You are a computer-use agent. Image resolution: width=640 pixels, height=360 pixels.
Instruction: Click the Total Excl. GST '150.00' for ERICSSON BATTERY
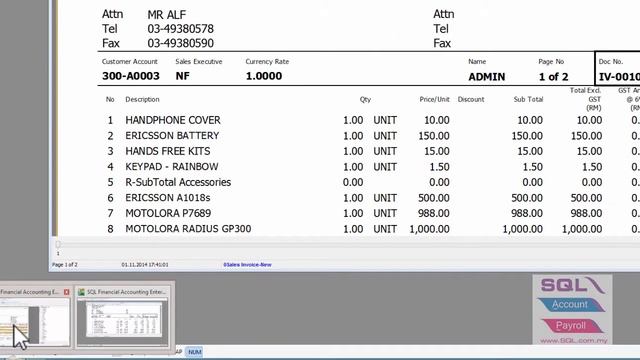[x=587, y=136]
